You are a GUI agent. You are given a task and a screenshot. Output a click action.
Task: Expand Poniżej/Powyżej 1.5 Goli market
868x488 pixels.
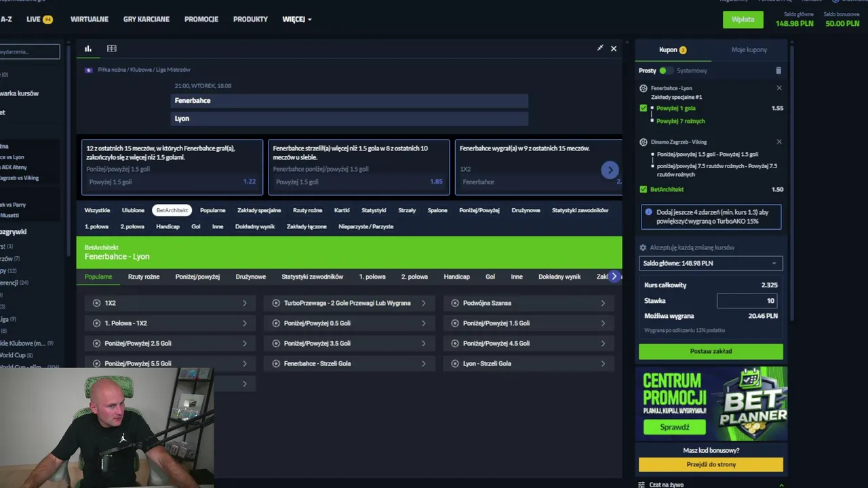[x=528, y=323]
